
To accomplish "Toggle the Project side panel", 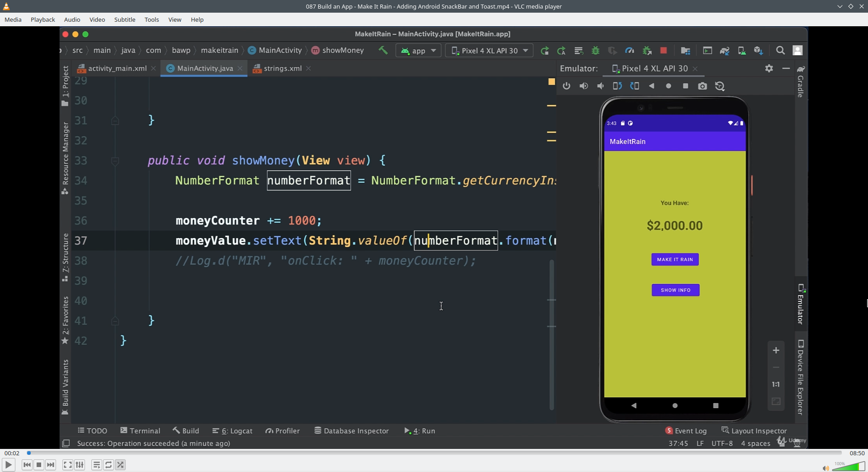I will [x=65, y=86].
